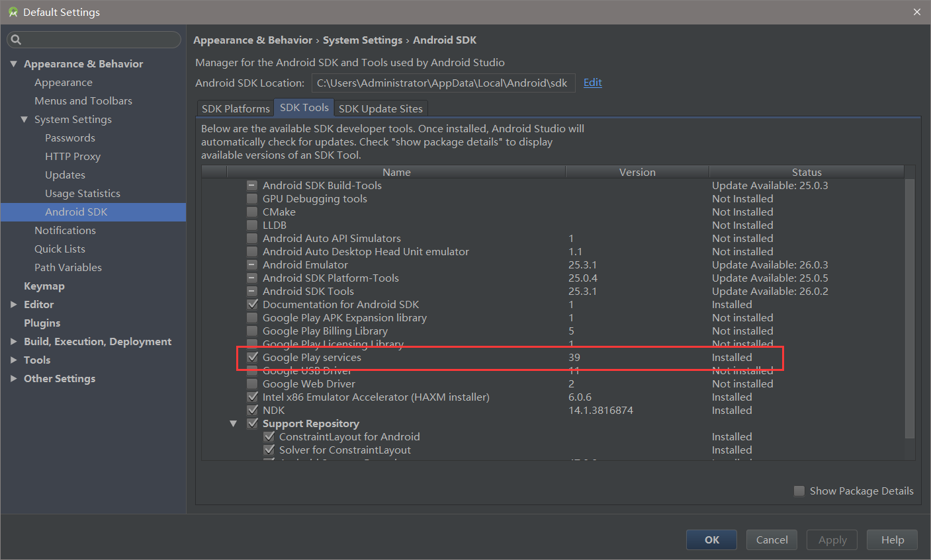Check Google Web Driver checkbox
931x560 pixels.
tap(252, 384)
